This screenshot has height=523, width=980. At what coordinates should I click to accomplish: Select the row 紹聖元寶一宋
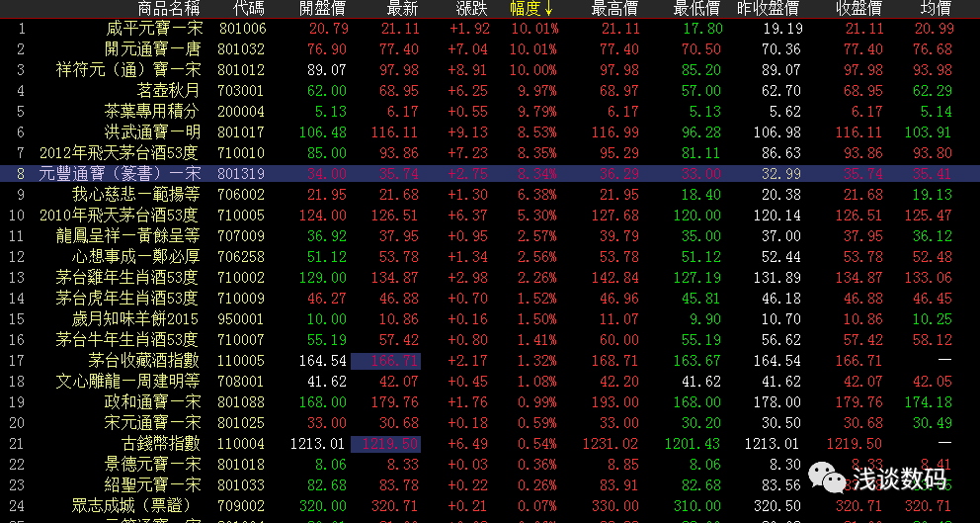[x=490, y=484]
